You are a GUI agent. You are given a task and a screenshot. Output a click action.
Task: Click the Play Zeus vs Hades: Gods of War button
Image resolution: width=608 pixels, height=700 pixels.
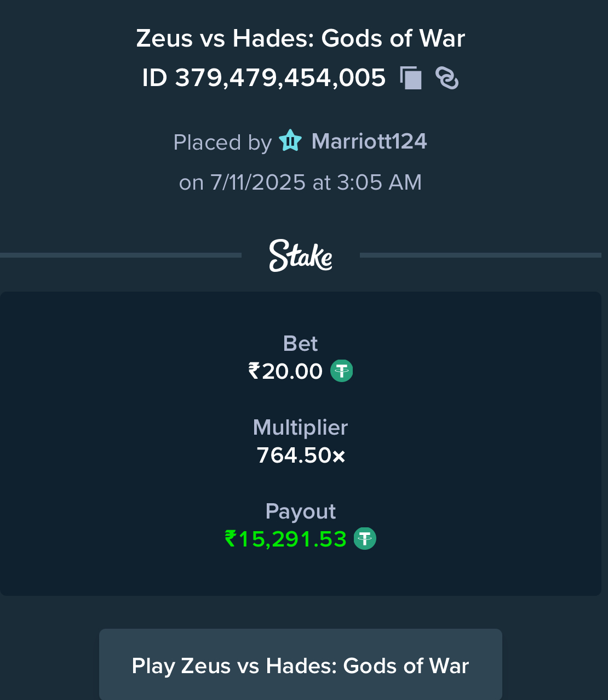click(301, 664)
